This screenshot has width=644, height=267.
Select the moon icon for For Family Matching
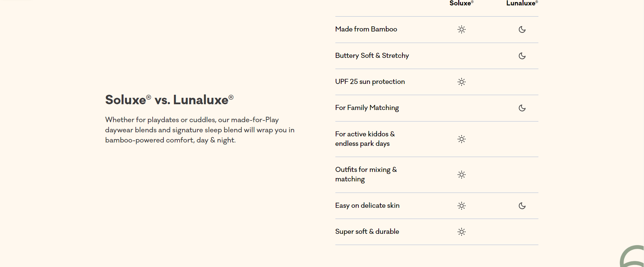pos(522,108)
